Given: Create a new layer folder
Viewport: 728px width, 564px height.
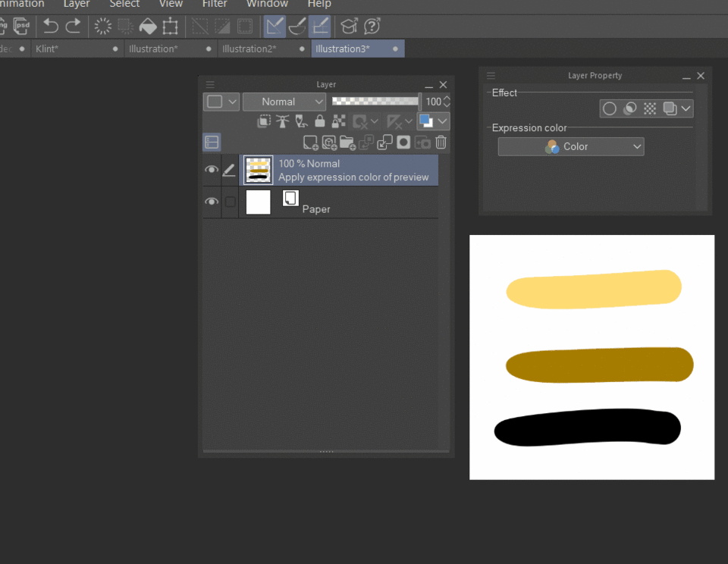Looking at the screenshot, I should 347,142.
